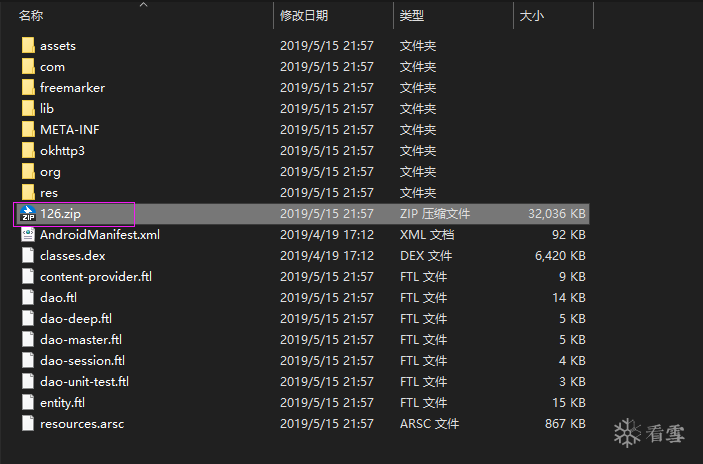Select the file name dao-session.ftl
The image size is (703, 464).
point(82,361)
